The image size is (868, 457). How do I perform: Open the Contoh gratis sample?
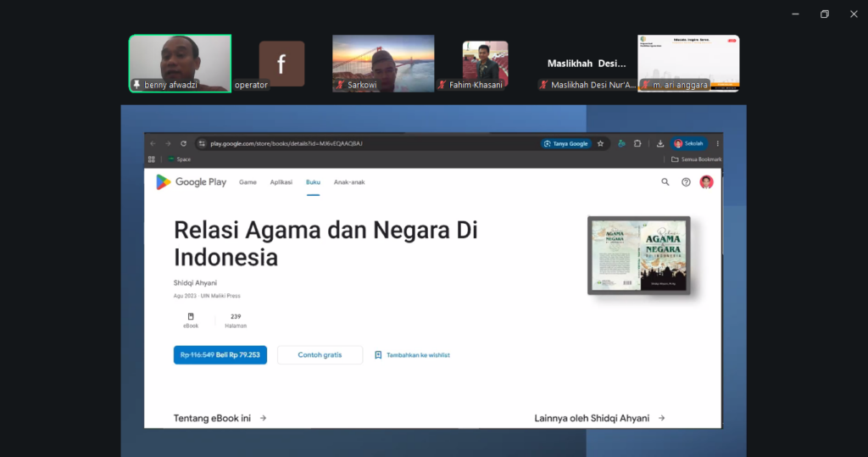[320, 355]
